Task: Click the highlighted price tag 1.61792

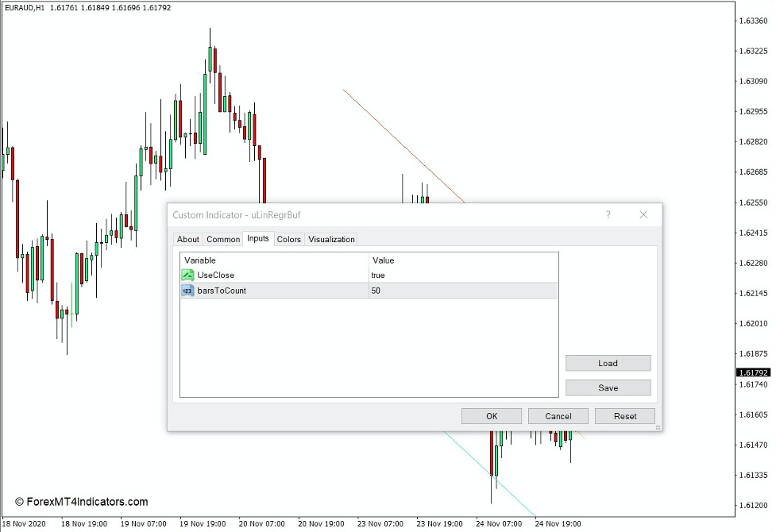Action: coord(752,372)
